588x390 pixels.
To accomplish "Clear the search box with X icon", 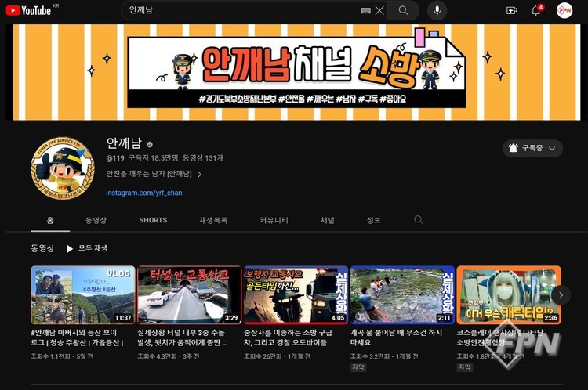I will (x=379, y=10).
